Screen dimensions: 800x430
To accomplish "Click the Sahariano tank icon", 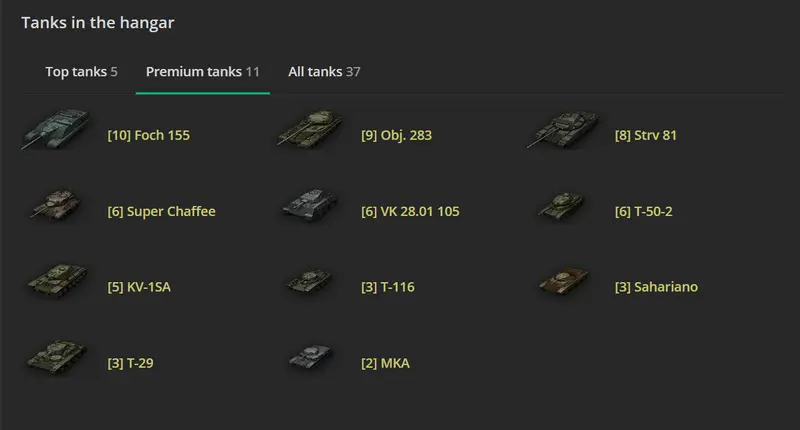I will click(564, 282).
